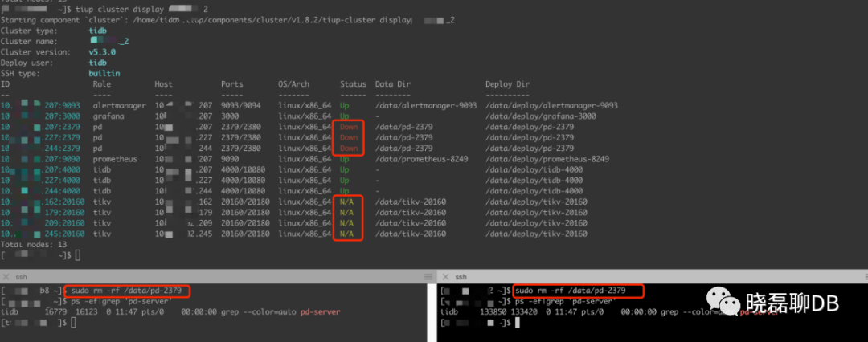Click the ID ending 209:20160
The height and width of the screenshot is (342, 868).
[42, 223]
